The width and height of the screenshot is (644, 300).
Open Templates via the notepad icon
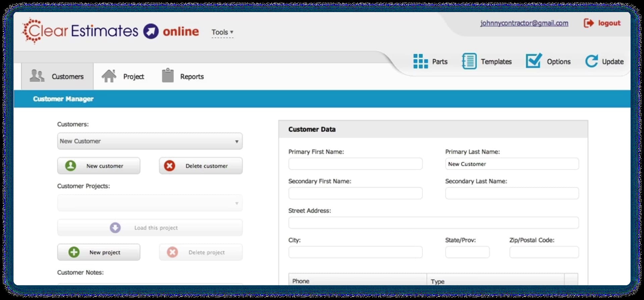point(469,61)
